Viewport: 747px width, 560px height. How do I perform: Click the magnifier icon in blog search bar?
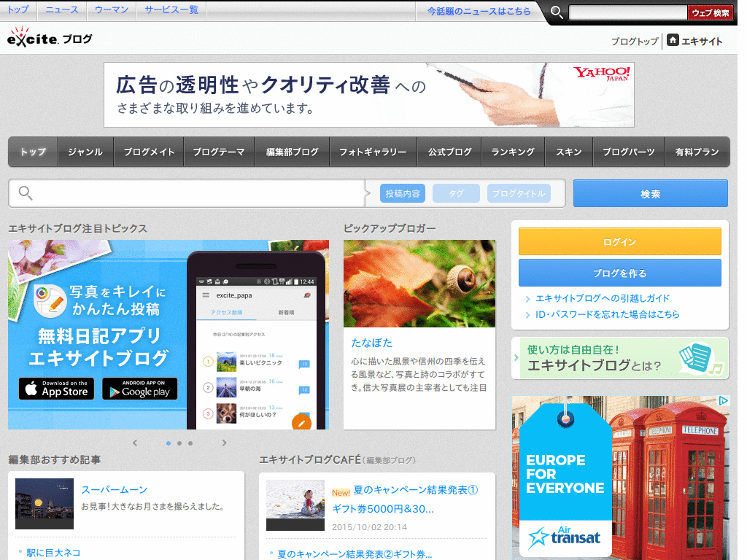click(x=24, y=192)
